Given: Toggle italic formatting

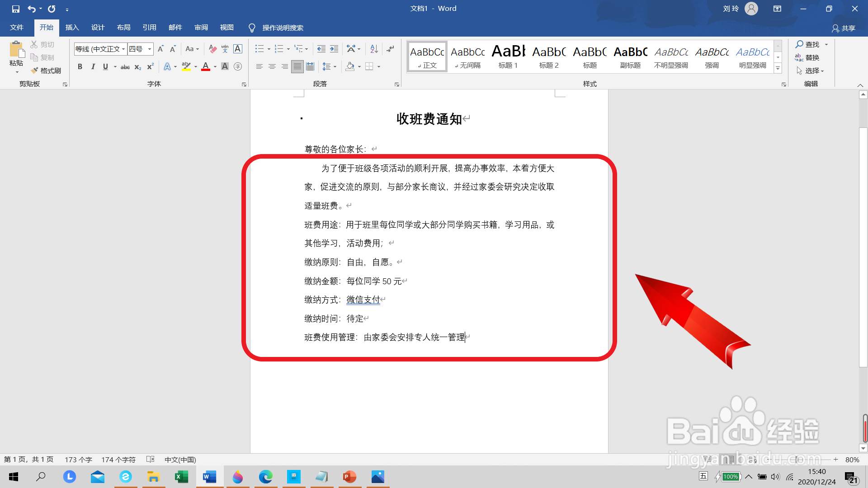Looking at the screenshot, I should pyautogui.click(x=93, y=66).
